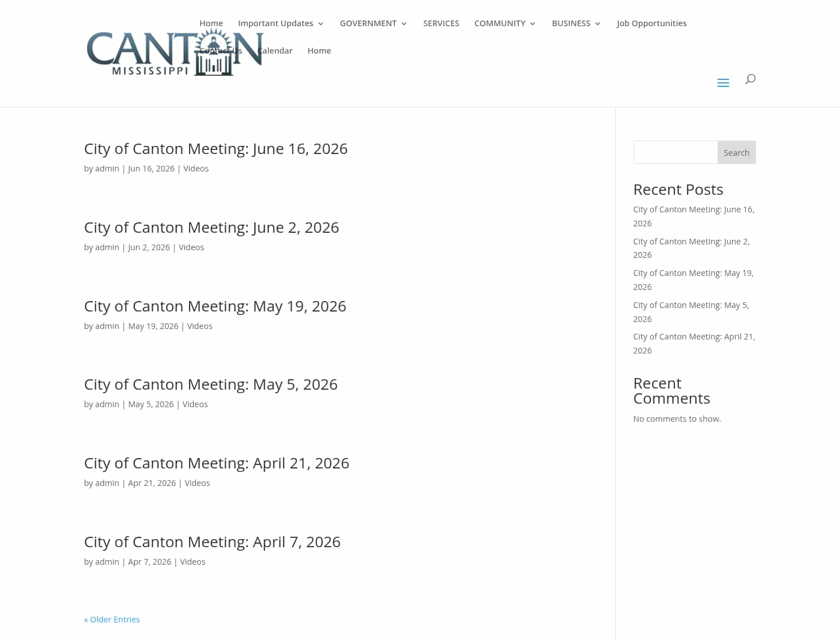Click the search magnifier icon in header
The image size is (840, 640).
pyautogui.click(x=750, y=79)
